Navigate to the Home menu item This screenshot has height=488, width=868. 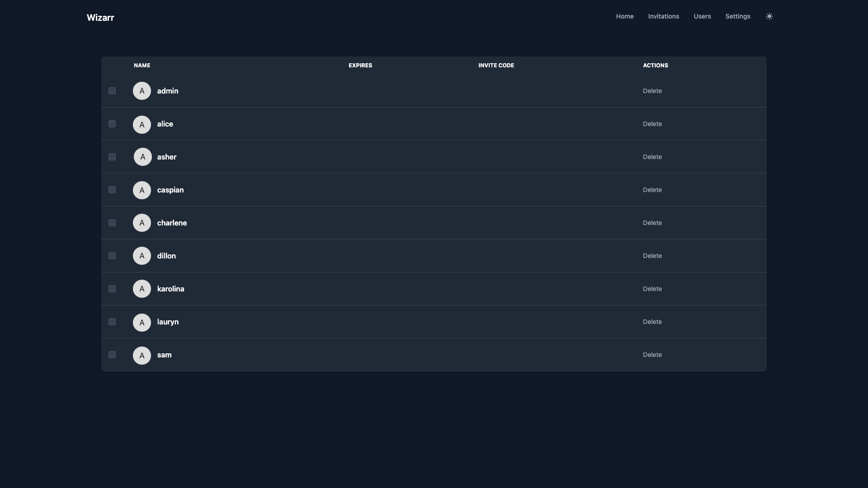[624, 16]
